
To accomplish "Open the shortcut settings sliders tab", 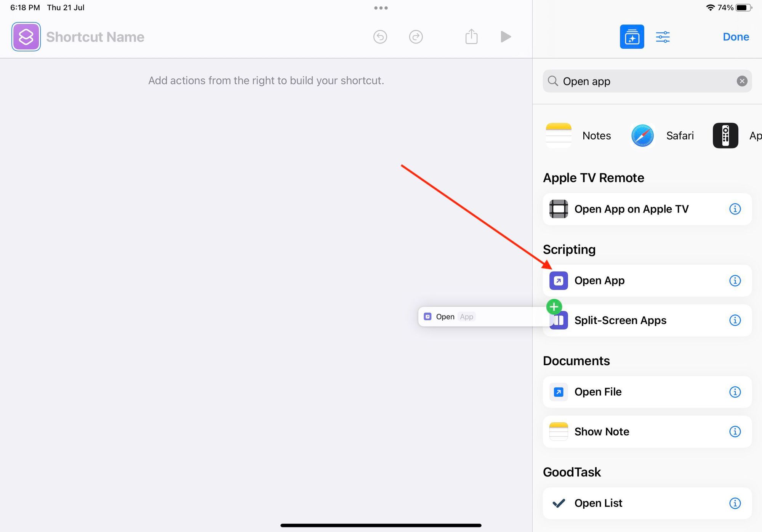I will click(x=663, y=37).
